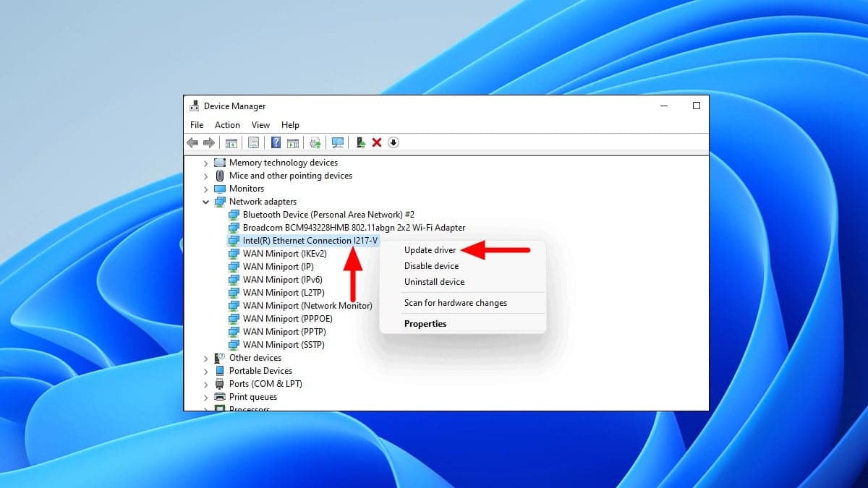Image resolution: width=868 pixels, height=488 pixels.
Task: Click the Help toolbar icon
Action: pos(276,142)
